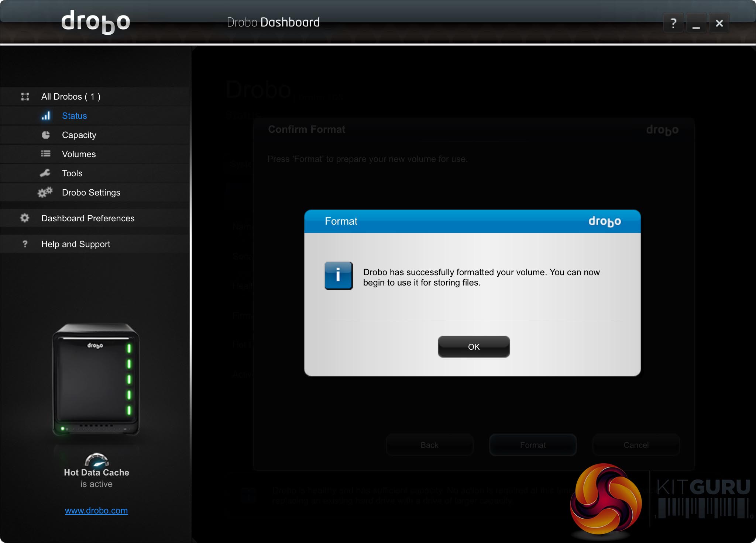The image size is (756, 543).
Task: Click the Drobo device image
Action: tap(96, 380)
